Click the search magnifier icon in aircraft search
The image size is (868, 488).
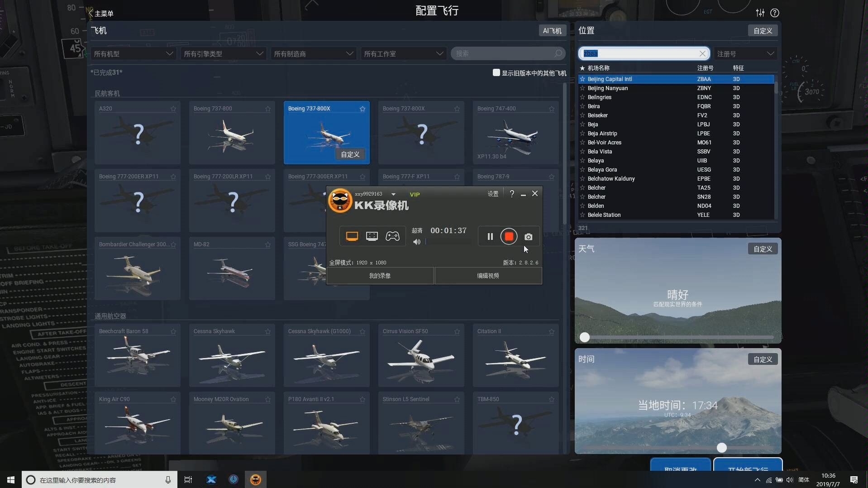click(558, 53)
